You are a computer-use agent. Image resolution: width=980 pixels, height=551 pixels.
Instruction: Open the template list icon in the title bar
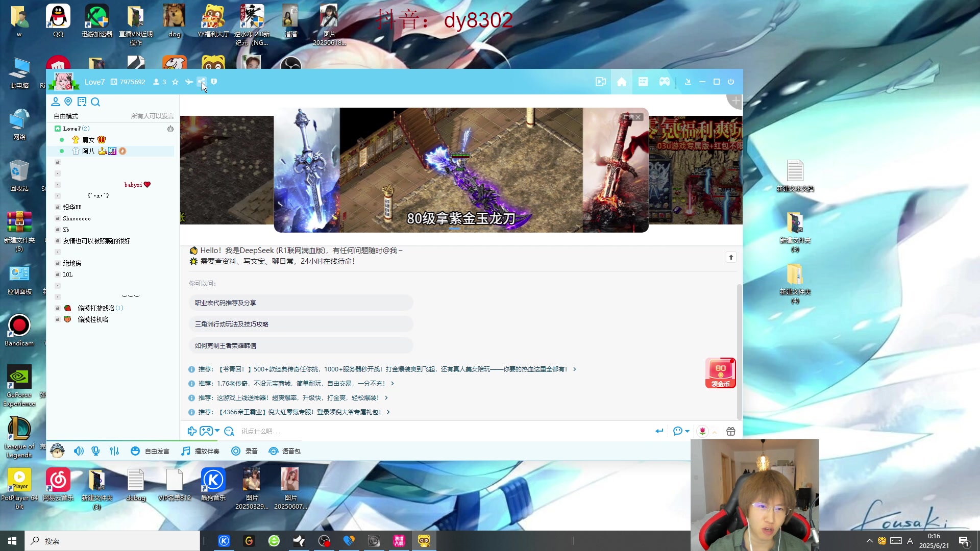tap(643, 82)
